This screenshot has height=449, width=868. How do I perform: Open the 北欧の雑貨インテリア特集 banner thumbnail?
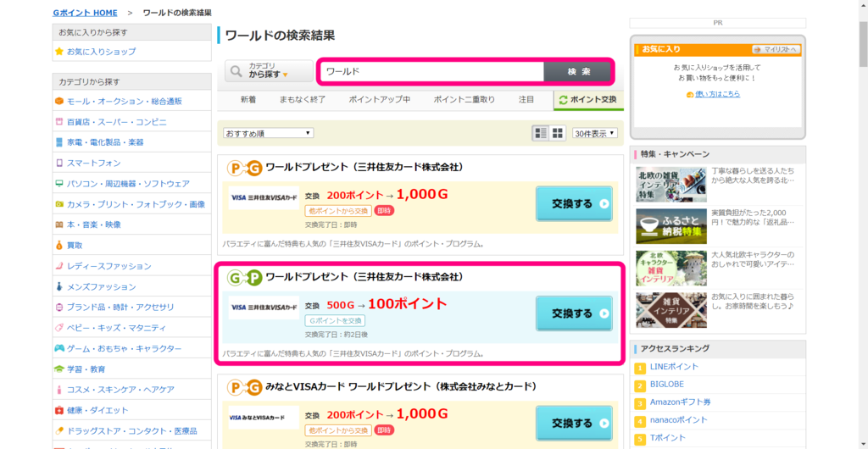coord(671,185)
